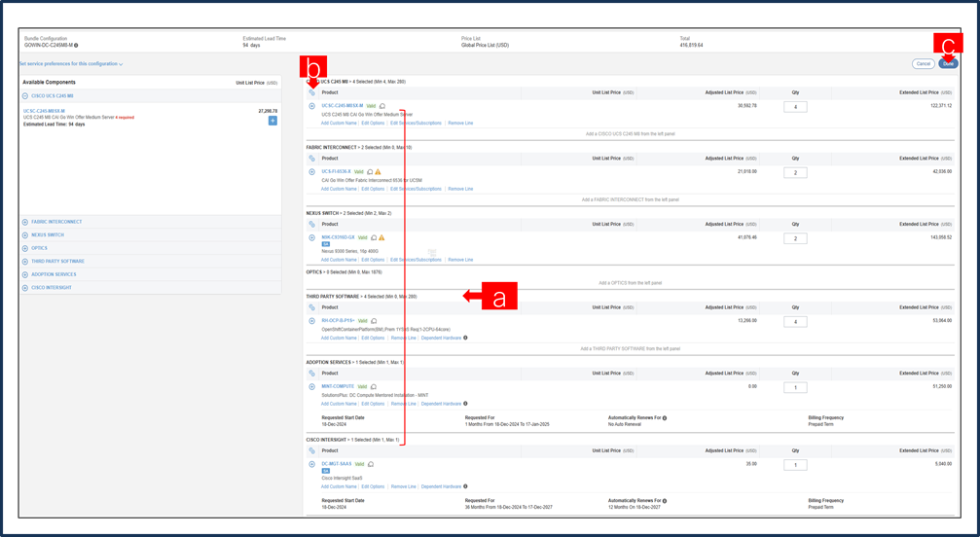
Task: Click the support icon next to DC-MGT-SAAS Valid
Action: click(371, 464)
